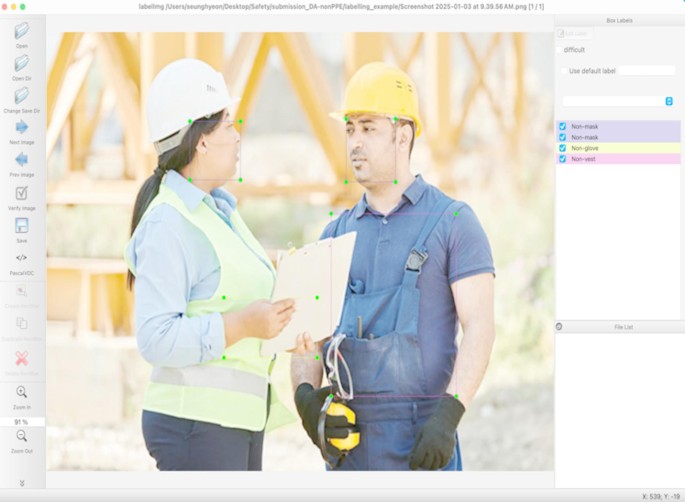685x502 pixels.
Task: Select the Non-vest label row
Action: point(618,159)
